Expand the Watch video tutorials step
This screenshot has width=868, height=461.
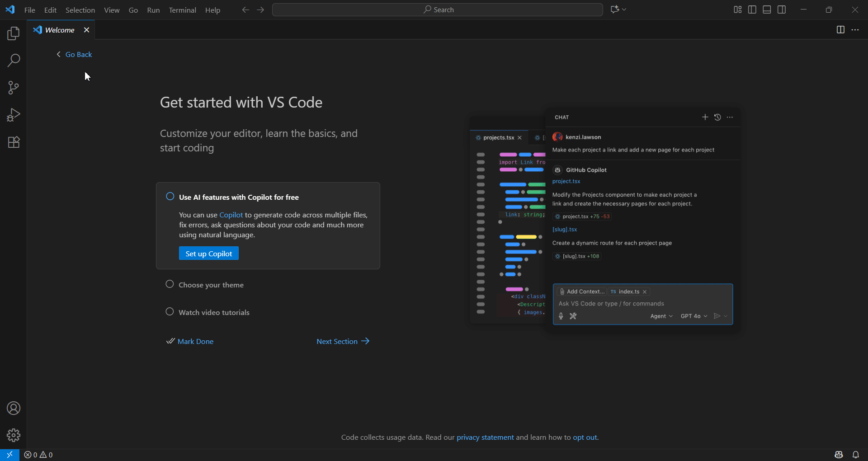coord(214,312)
